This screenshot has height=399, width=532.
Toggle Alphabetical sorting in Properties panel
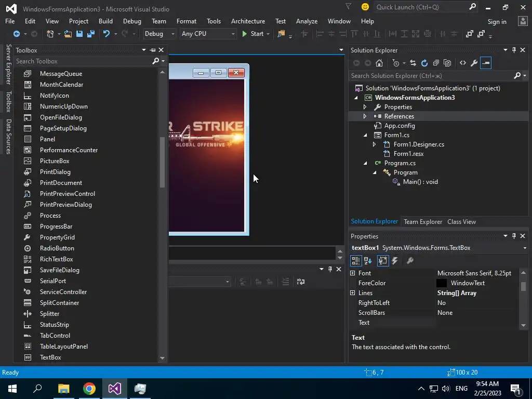(x=368, y=261)
